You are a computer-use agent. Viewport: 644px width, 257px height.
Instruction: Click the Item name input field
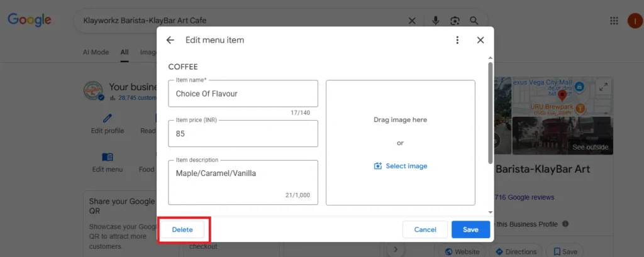pyautogui.click(x=243, y=94)
